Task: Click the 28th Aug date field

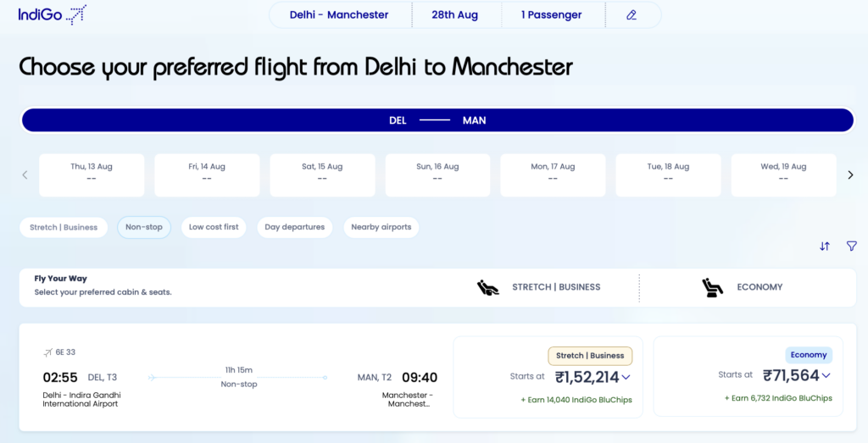Action: pos(454,15)
